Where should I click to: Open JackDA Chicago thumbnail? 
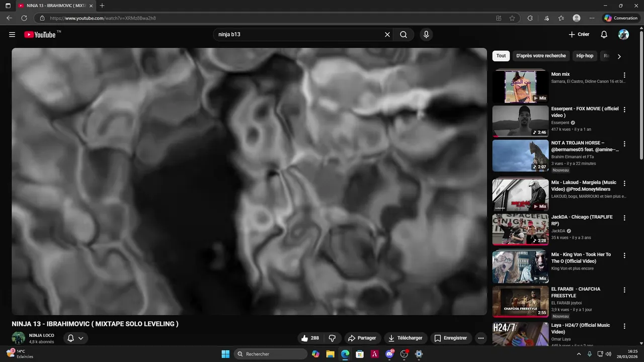tap(520, 230)
